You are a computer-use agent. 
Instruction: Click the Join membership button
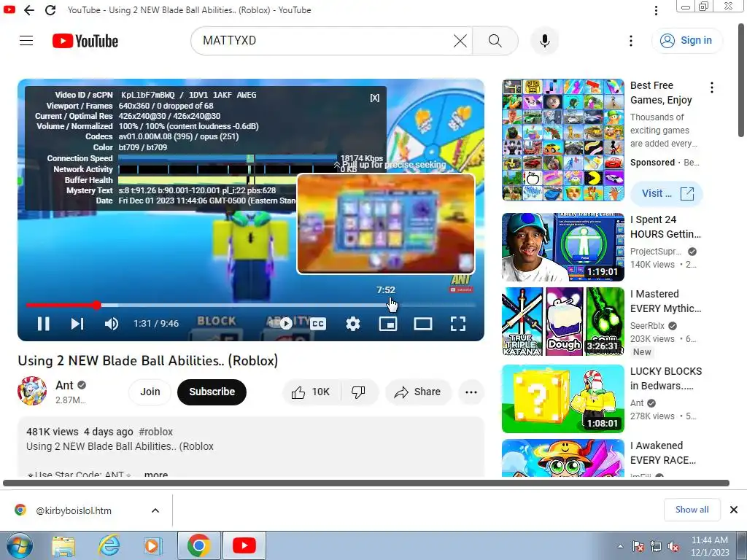[x=150, y=392]
